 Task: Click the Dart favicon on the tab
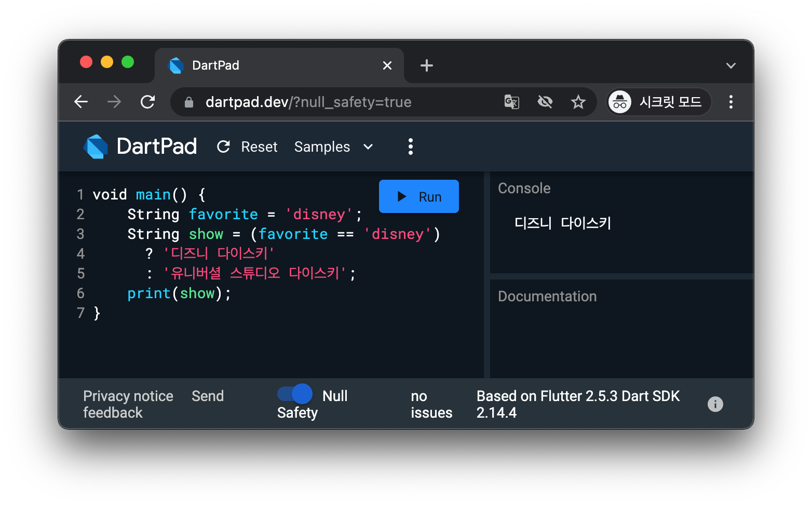coord(177,65)
